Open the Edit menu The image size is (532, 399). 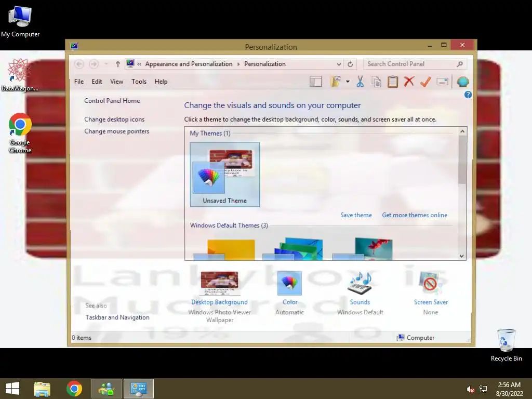pos(97,82)
